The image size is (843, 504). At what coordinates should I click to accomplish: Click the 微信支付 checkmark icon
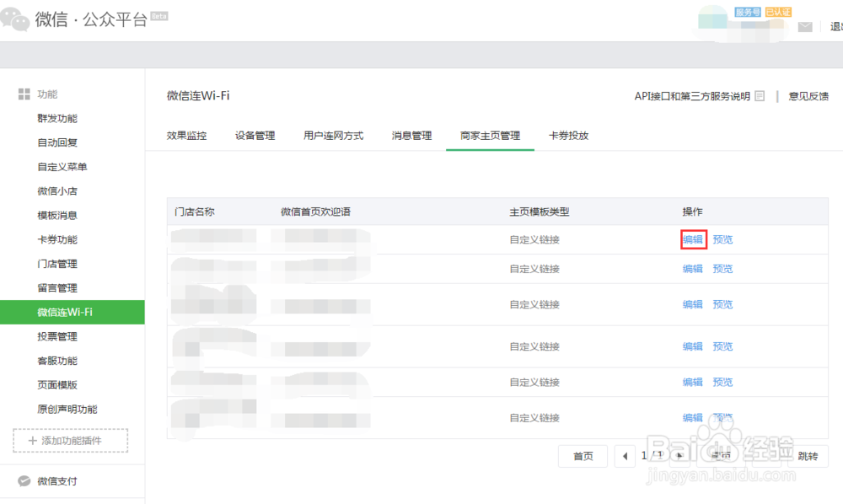[24, 481]
